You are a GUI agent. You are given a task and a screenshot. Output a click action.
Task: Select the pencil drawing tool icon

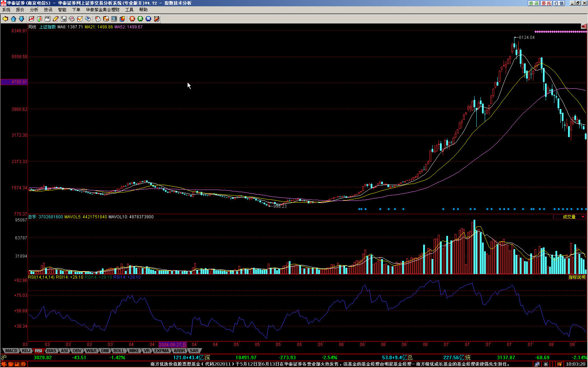coord(56,19)
